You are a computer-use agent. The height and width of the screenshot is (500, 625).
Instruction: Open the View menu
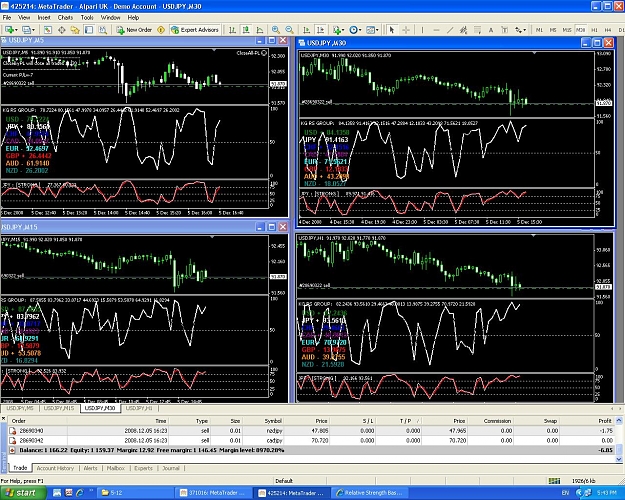coord(24,18)
